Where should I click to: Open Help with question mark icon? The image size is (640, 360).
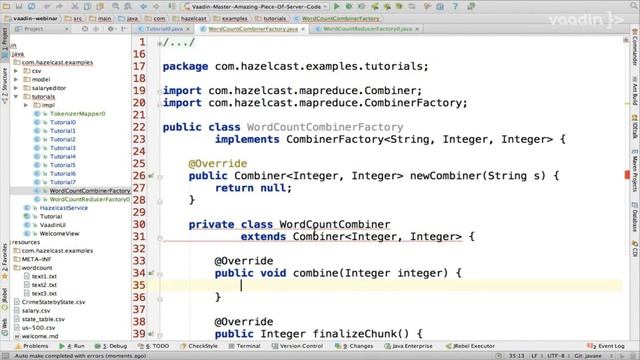pos(455,7)
